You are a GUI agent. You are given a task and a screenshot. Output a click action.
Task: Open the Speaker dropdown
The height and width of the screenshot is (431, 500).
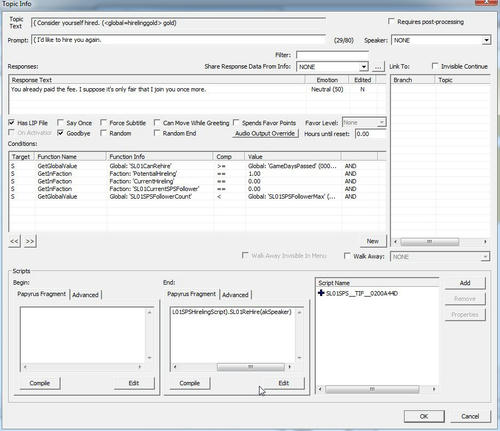(486, 40)
